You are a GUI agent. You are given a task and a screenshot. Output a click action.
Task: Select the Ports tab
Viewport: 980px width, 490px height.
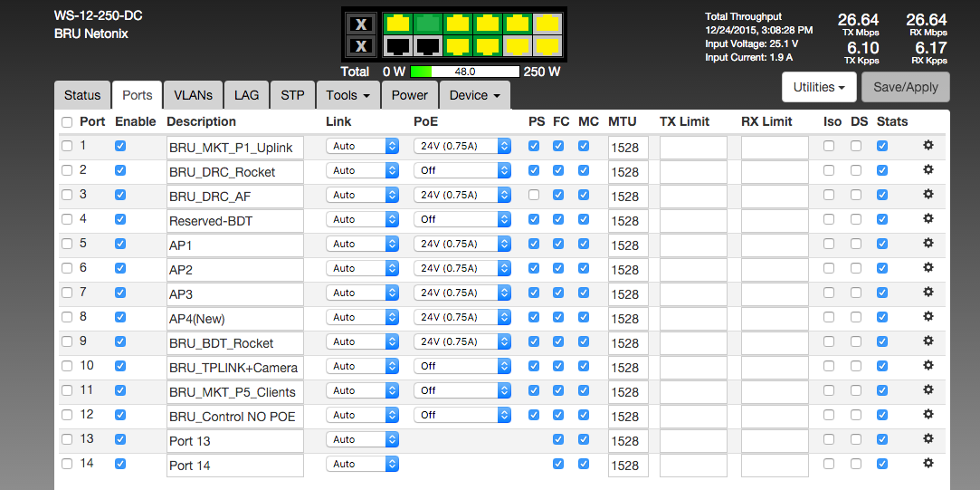137,95
